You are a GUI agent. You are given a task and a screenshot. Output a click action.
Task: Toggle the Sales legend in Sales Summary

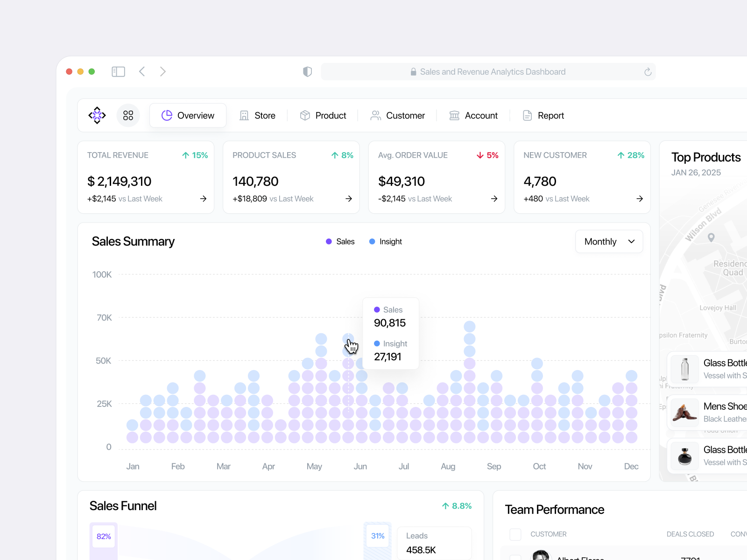[340, 241]
